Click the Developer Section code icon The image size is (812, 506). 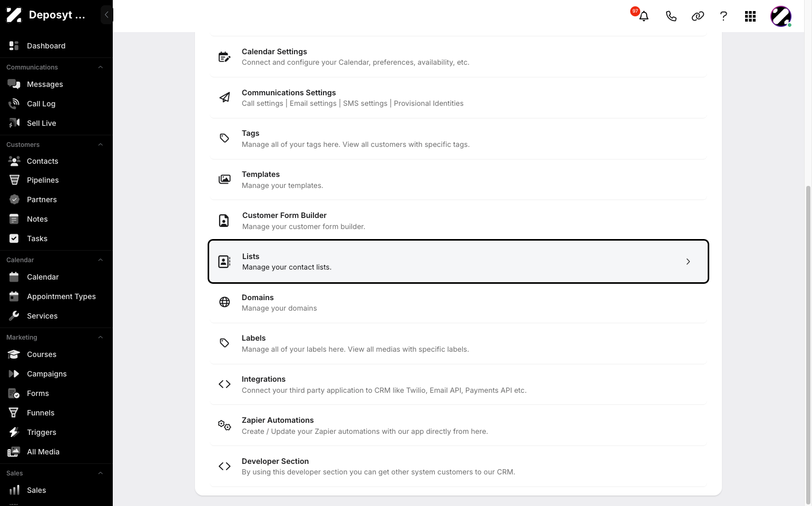point(224,467)
